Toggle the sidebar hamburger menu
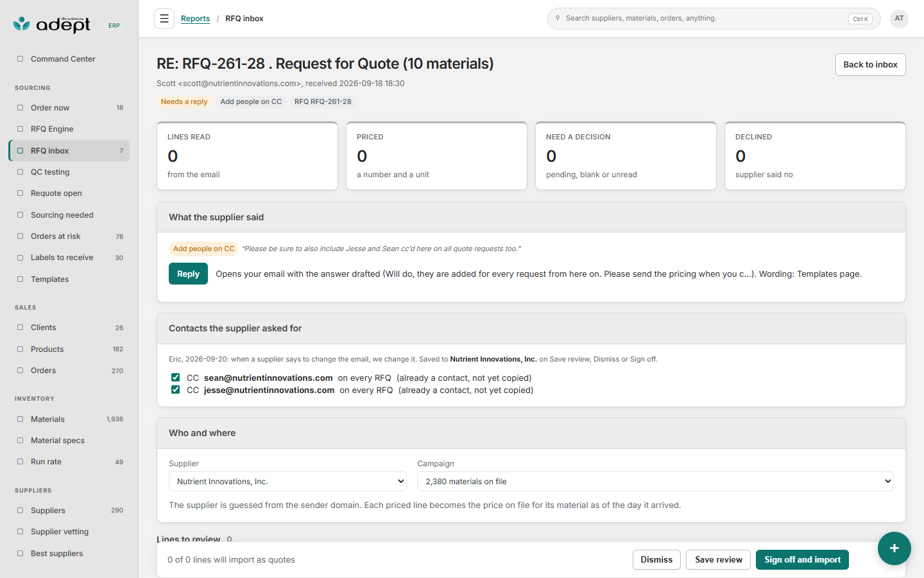Screen dimensions: 924x578 click(164, 19)
